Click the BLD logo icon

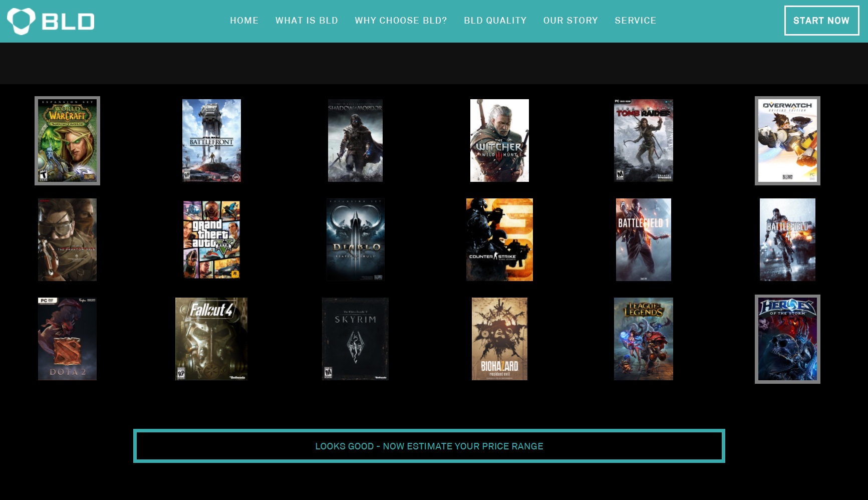click(21, 21)
